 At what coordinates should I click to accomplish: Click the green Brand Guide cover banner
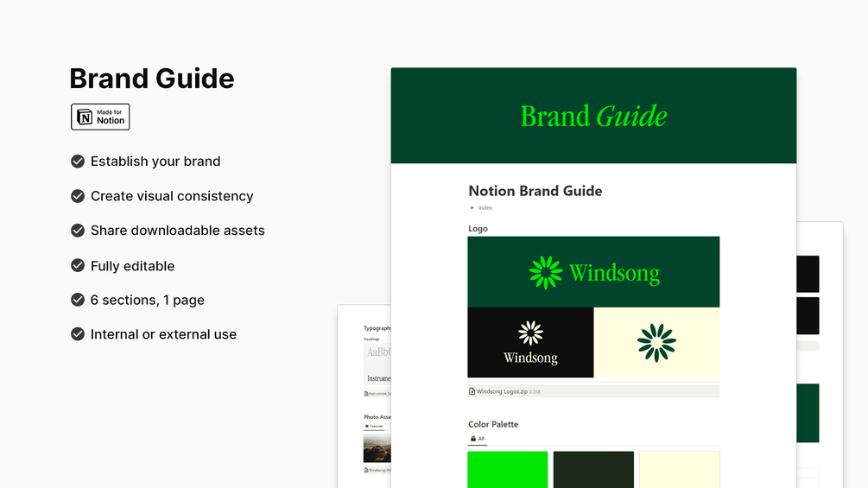pos(593,116)
